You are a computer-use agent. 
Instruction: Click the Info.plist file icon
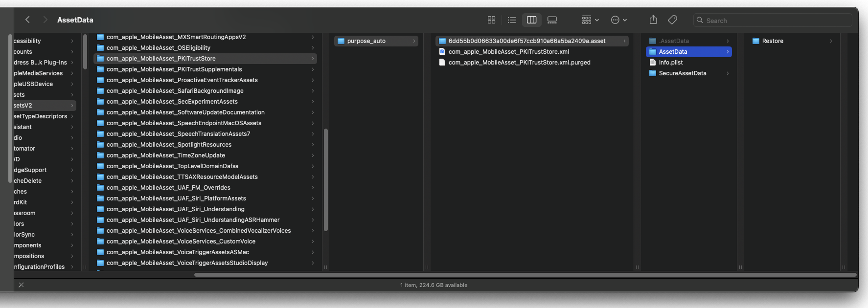click(x=653, y=62)
